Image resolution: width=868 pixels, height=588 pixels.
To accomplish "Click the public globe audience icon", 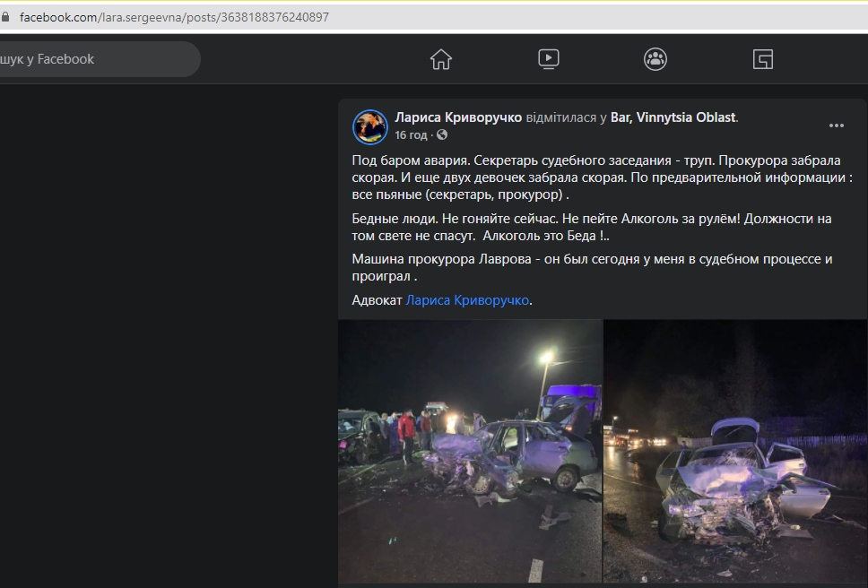I will pos(442,134).
